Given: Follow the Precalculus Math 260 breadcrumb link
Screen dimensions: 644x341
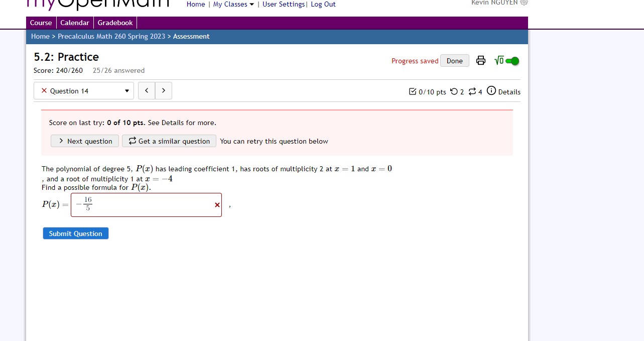Looking at the screenshot, I should pos(111,36).
